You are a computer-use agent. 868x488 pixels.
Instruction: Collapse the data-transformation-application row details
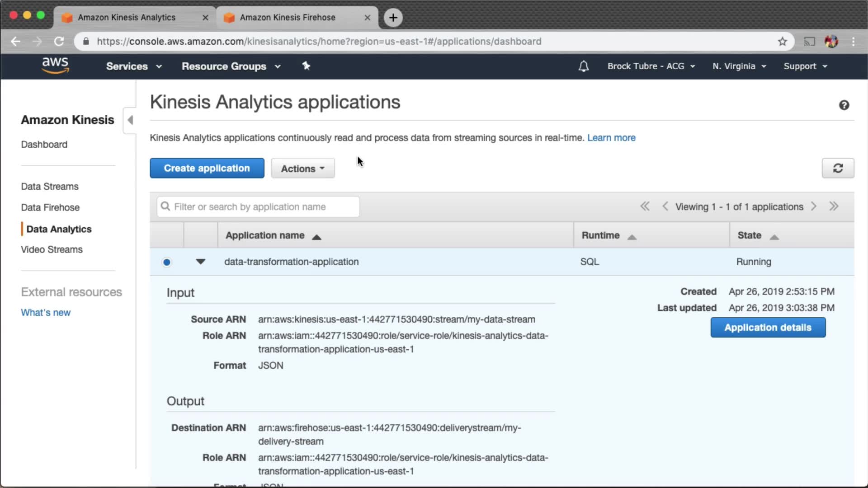click(x=200, y=262)
